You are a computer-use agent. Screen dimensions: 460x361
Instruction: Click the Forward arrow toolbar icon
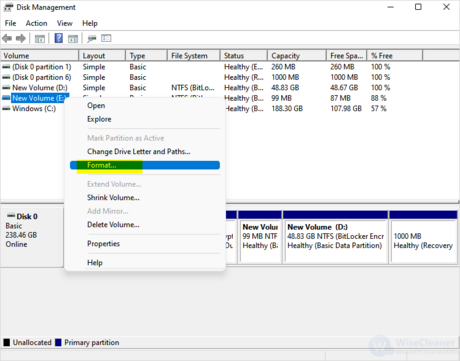click(x=21, y=38)
